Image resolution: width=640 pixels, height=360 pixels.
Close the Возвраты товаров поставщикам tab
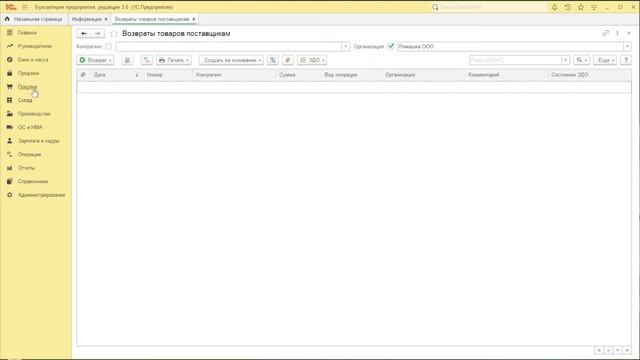(194, 19)
